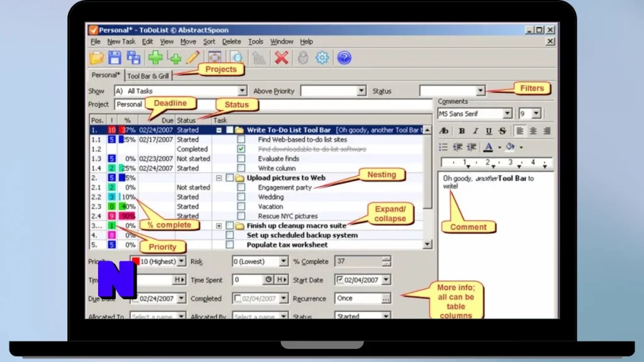This screenshot has height=362, width=644.
Task: Align comment text right
Action: point(547,131)
